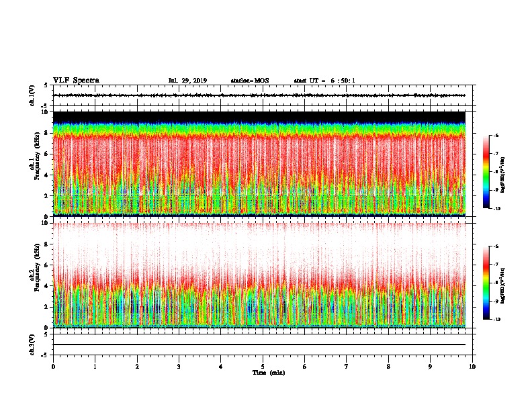Click the ch.2 colorbar 'log(PSD)' label
Image resolution: width=532 pixels, height=411 pixels.
[503, 285]
